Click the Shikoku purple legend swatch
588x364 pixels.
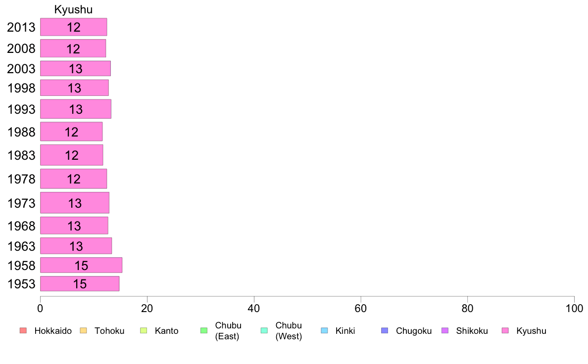445,331
